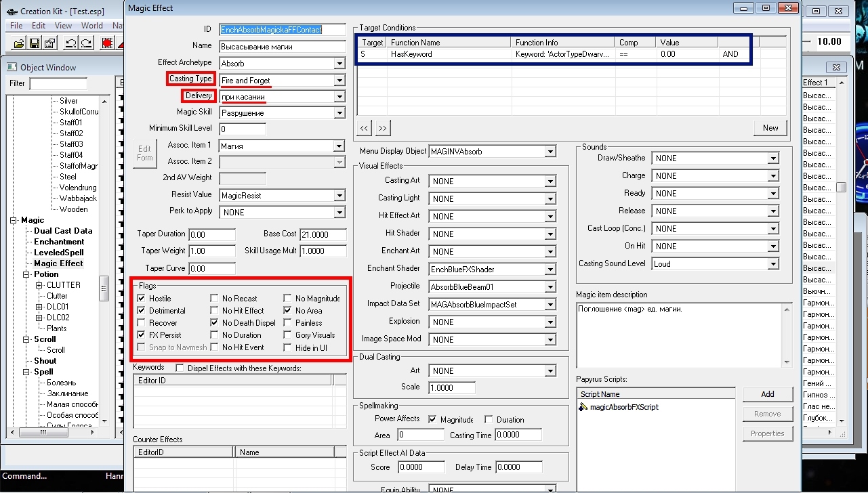
Task: Click the New condition button
Action: click(770, 128)
